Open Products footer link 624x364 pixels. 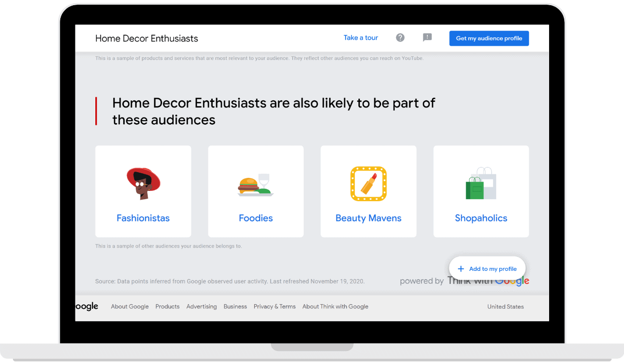(167, 307)
